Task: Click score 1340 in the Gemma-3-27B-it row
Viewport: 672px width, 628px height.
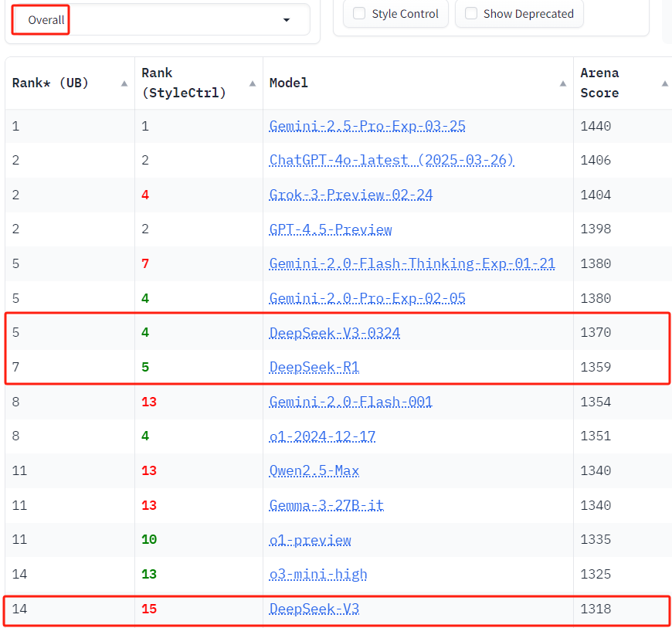Action: click(596, 505)
